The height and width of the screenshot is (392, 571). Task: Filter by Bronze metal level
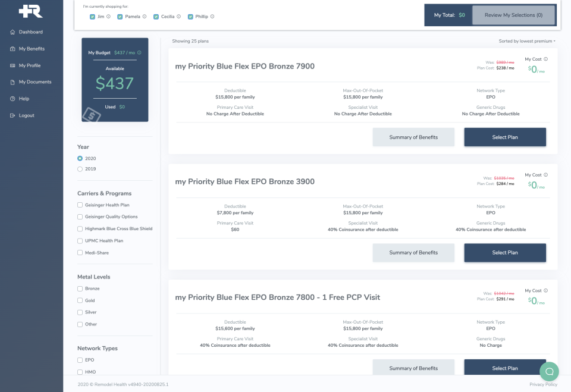(80, 288)
